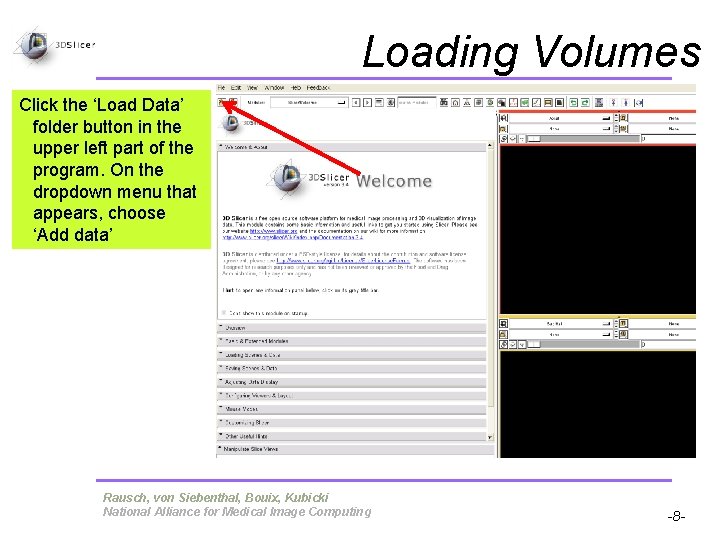Open dropdown below Sagittal in bottom viewer
This screenshot has height=540, width=720.
(x=561, y=334)
